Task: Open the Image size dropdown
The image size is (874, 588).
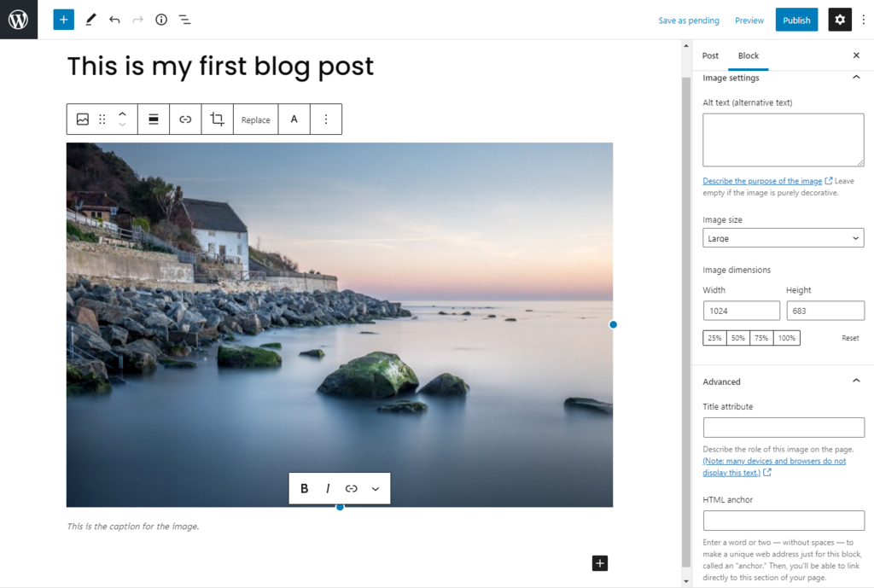Action: coord(783,237)
